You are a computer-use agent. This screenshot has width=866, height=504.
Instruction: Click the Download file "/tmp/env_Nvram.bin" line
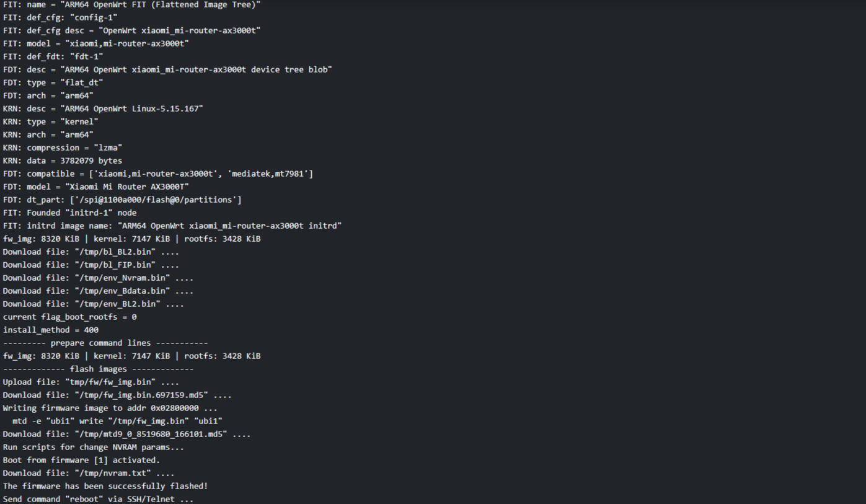tap(98, 278)
